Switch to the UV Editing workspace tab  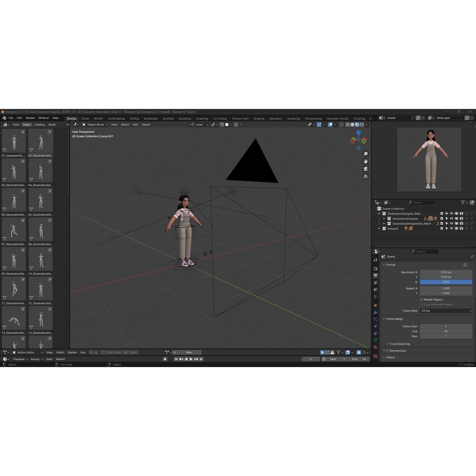(x=220, y=118)
